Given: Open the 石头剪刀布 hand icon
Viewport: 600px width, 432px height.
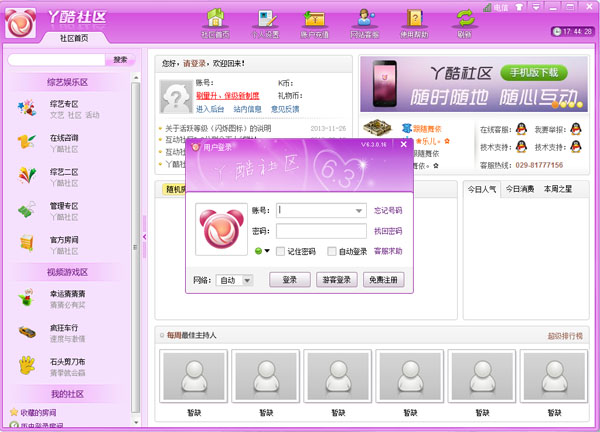Looking at the screenshot, I should tap(26, 365).
